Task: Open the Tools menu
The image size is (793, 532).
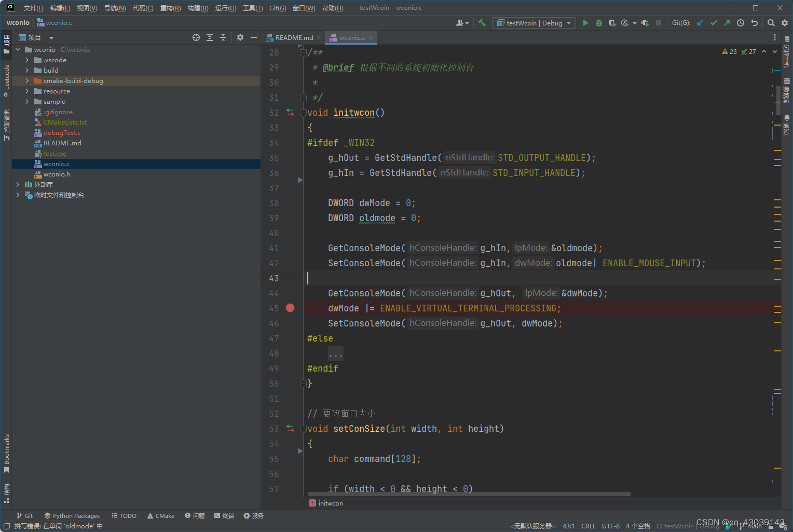Action: [x=253, y=8]
